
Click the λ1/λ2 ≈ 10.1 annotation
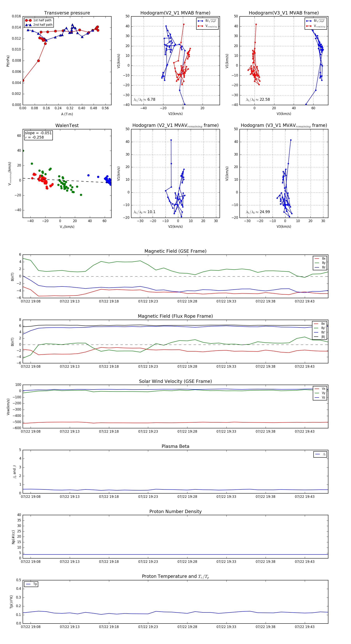click(x=144, y=212)
